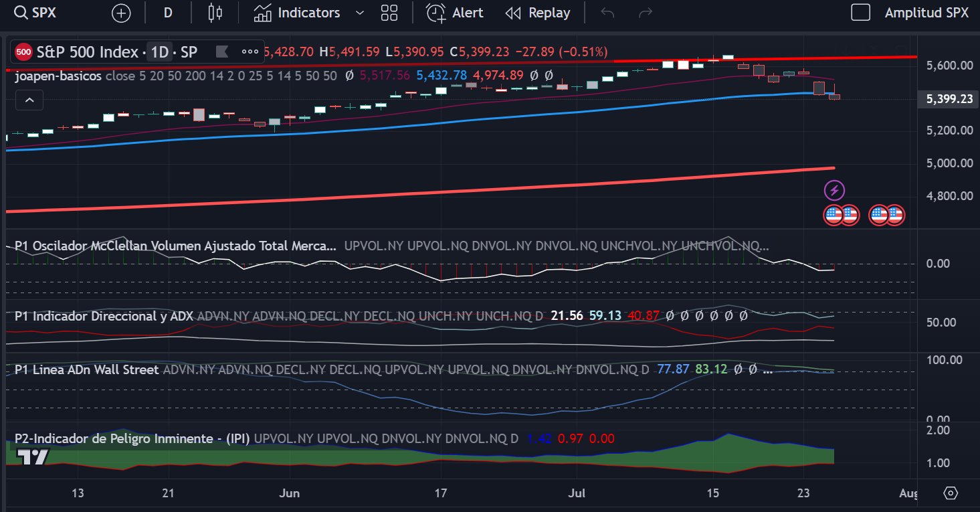Open the Amplitud SPX layout menu
Viewport: 980px width, 512px height.
[926, 13]
